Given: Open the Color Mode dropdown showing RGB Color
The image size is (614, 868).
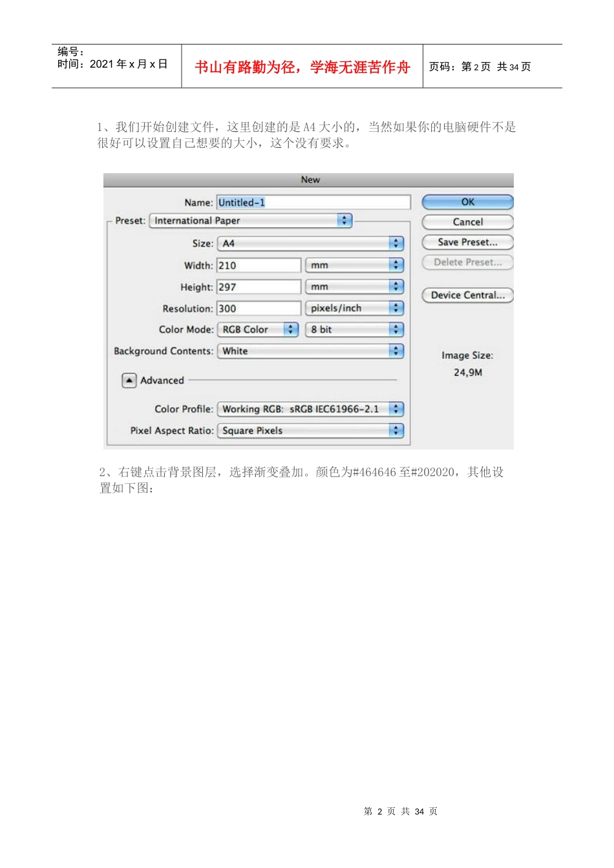Looking at the screenshot, I should [x=258, y=329].
